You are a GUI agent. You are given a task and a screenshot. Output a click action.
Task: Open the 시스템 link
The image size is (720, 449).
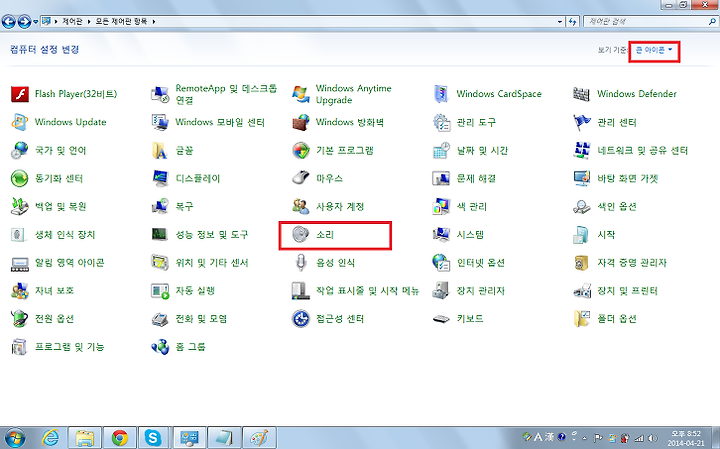pos(470,235)
